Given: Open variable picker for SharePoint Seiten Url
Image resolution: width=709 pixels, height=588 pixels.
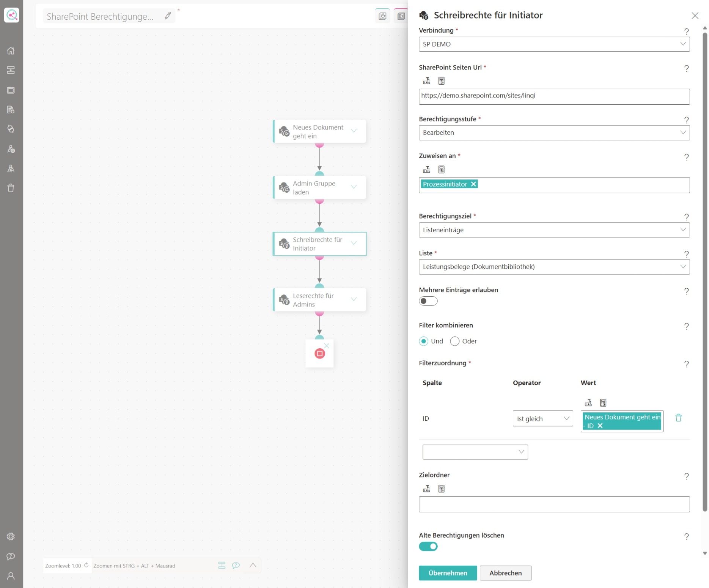Looking at the screenshot, I should 426,81.
